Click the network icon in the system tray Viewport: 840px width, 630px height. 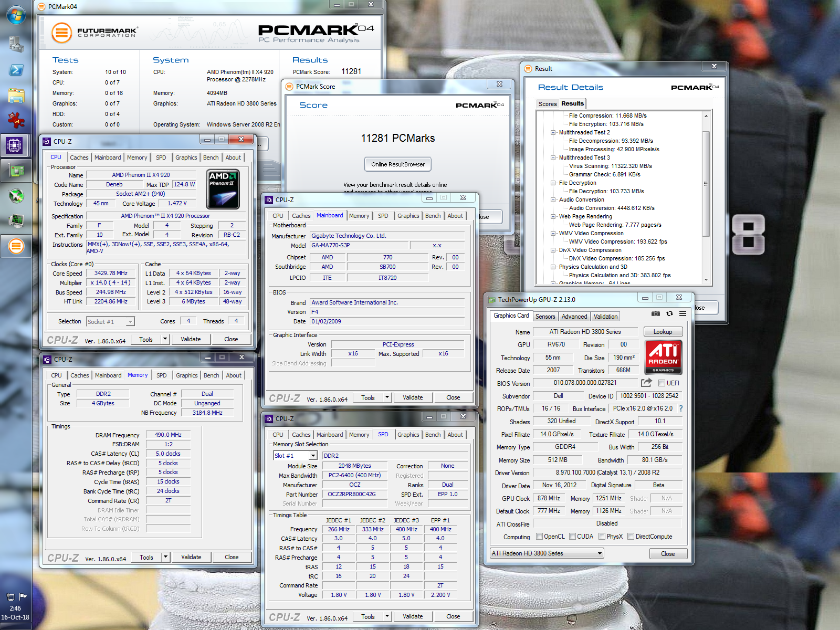click(10, 596)
